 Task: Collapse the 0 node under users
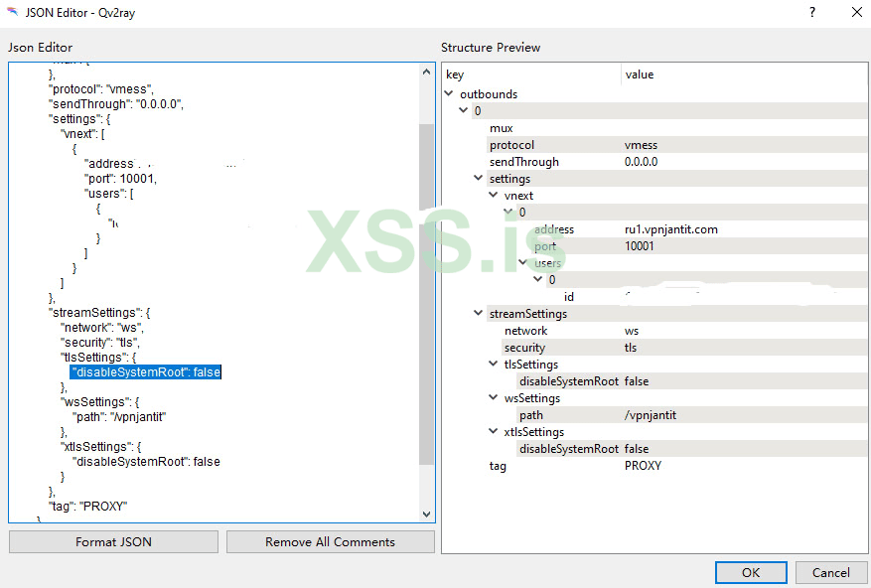click(x=538, y=279)
